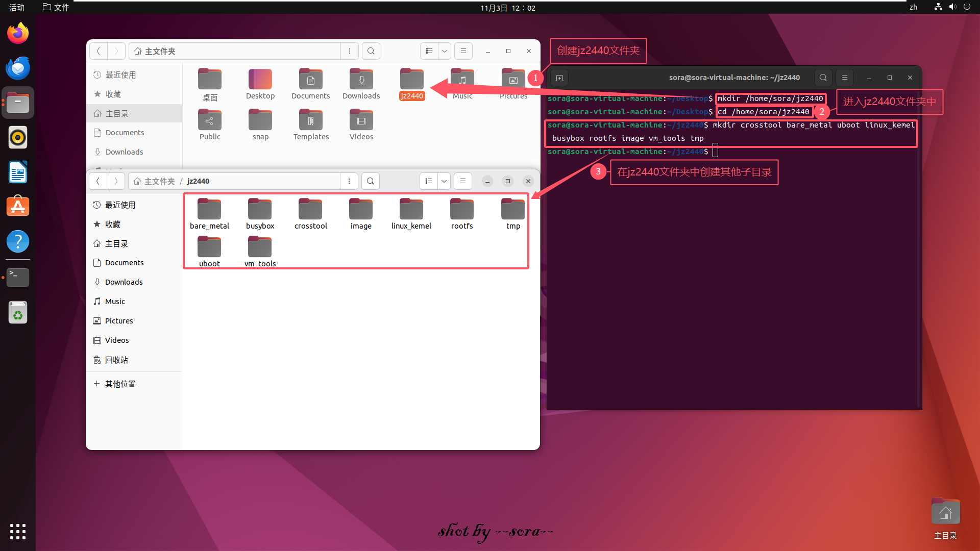Screen dimensions: 980x551
Task: Select 主目录 in jz2440 window sidebar
Action: pos(134,244)
